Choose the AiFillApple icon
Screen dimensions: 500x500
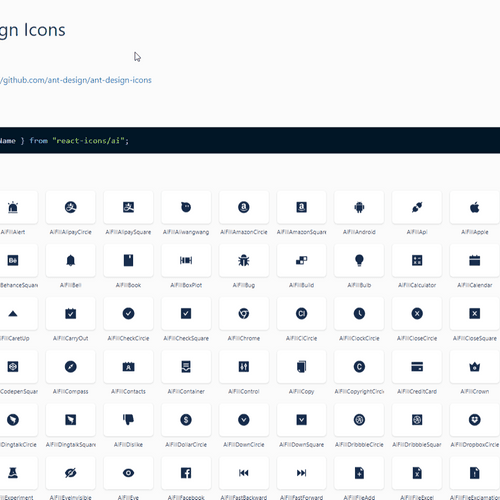pos(475,207)
